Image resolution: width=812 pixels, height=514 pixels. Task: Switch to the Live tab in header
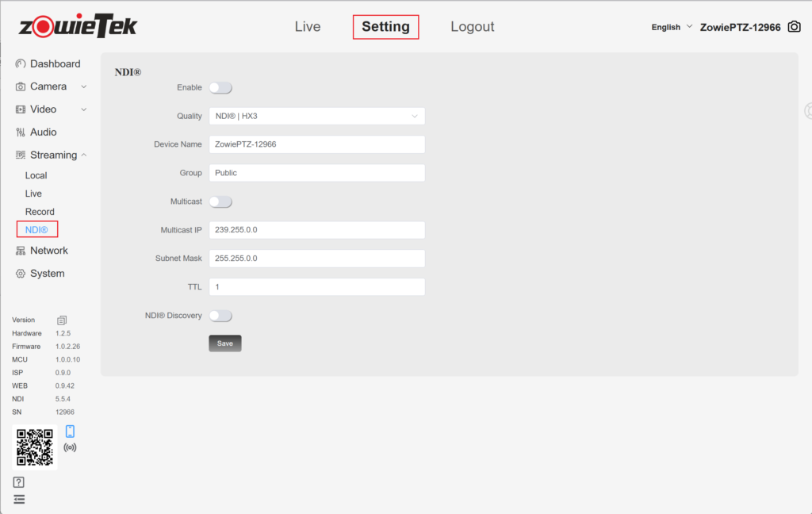[308, 27]
